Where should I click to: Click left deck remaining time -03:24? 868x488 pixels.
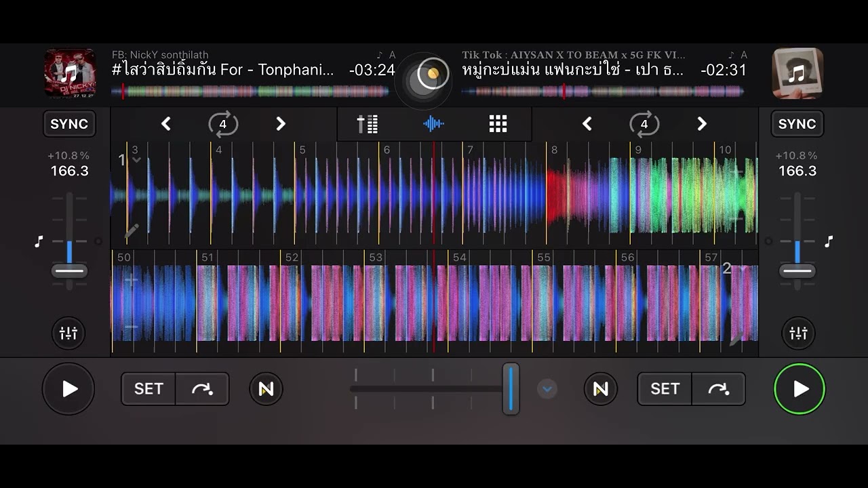[372, 70]
